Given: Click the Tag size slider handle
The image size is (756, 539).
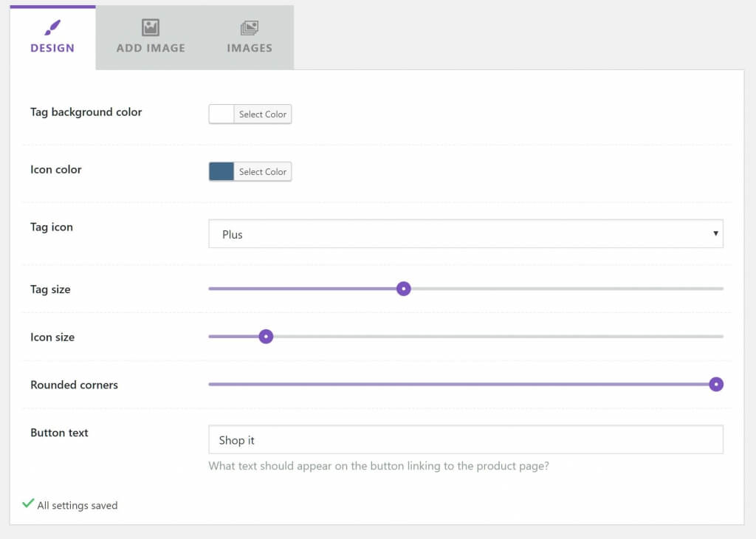Looking at the screenshot, I should point(403,288).
